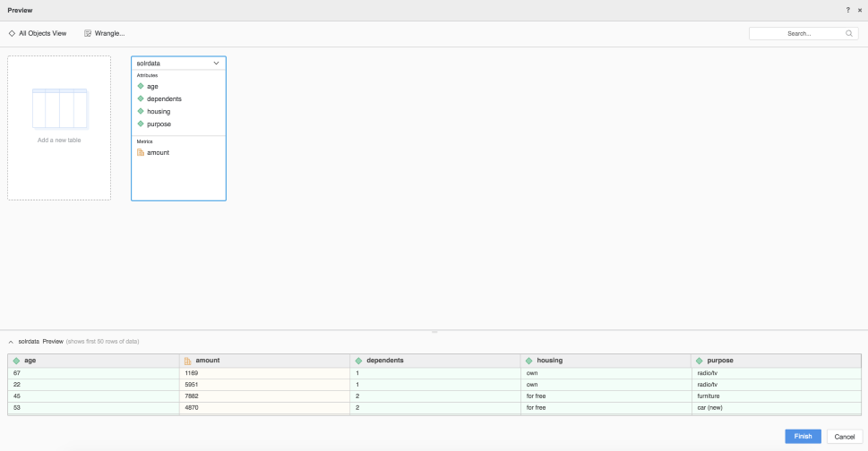This screenshot has width=868, height=451.
Task: Switch to All Objects View
Action: tap(38, 33)
